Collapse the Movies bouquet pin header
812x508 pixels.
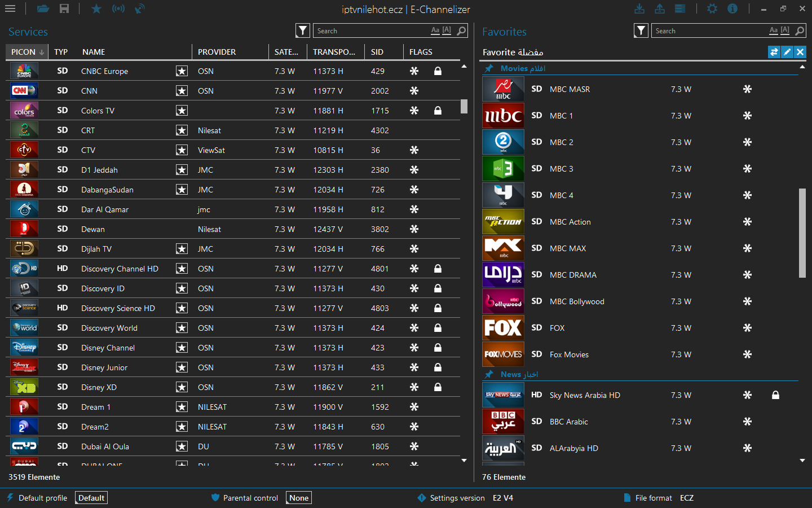click(489, 68)
